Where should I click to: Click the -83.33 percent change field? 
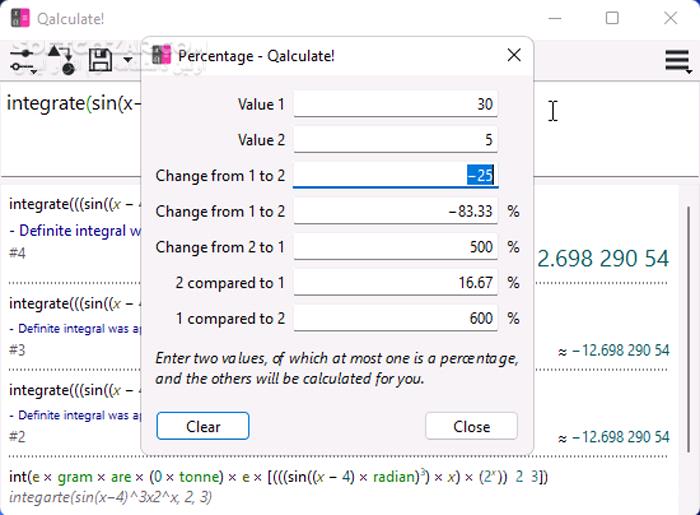[x=395, y=212]
